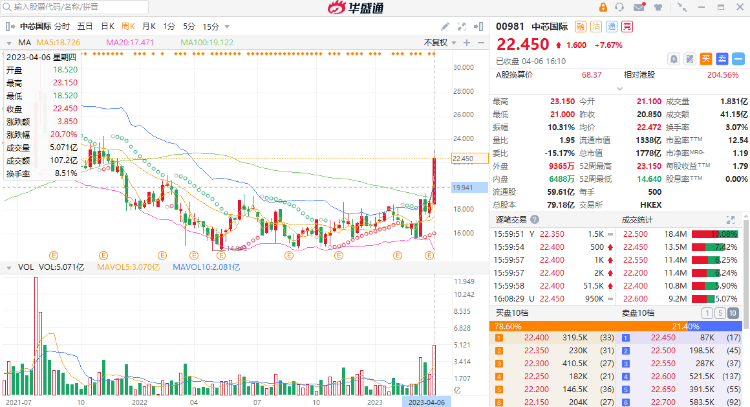
Task: Click the 通 stock connect tag icon
Action: click(x=611, y=26)
